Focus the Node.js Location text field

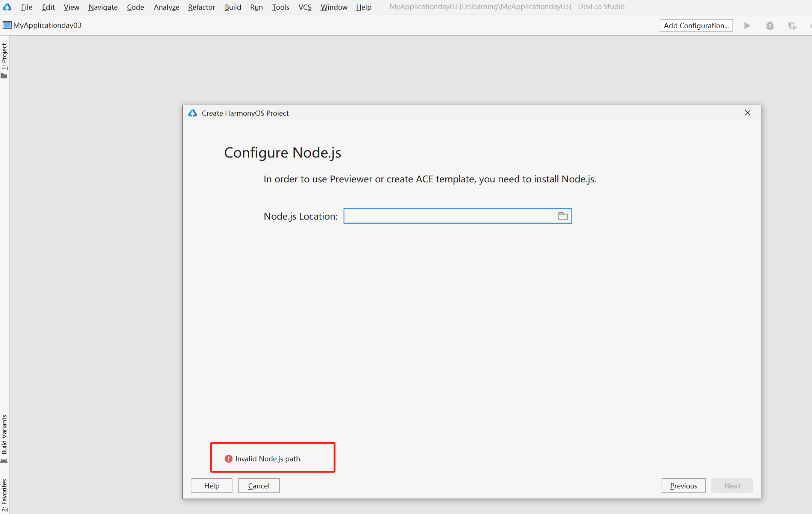click(449, 216)
